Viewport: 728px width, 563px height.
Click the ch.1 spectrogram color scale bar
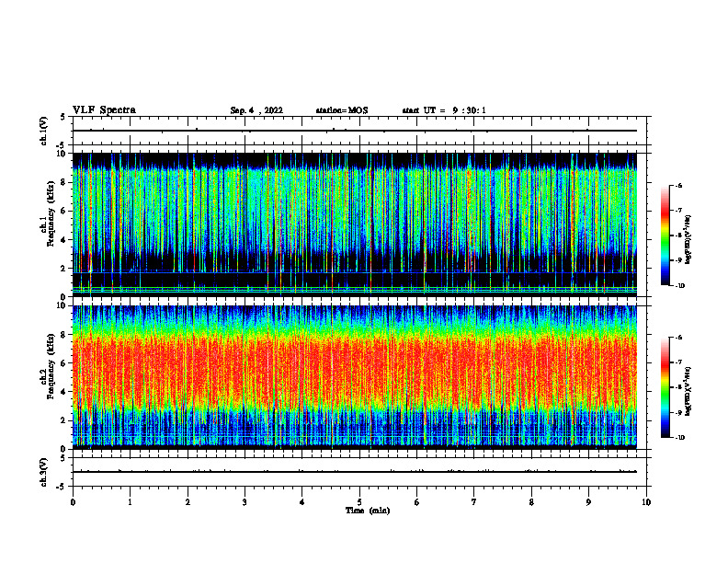point(665,236)
